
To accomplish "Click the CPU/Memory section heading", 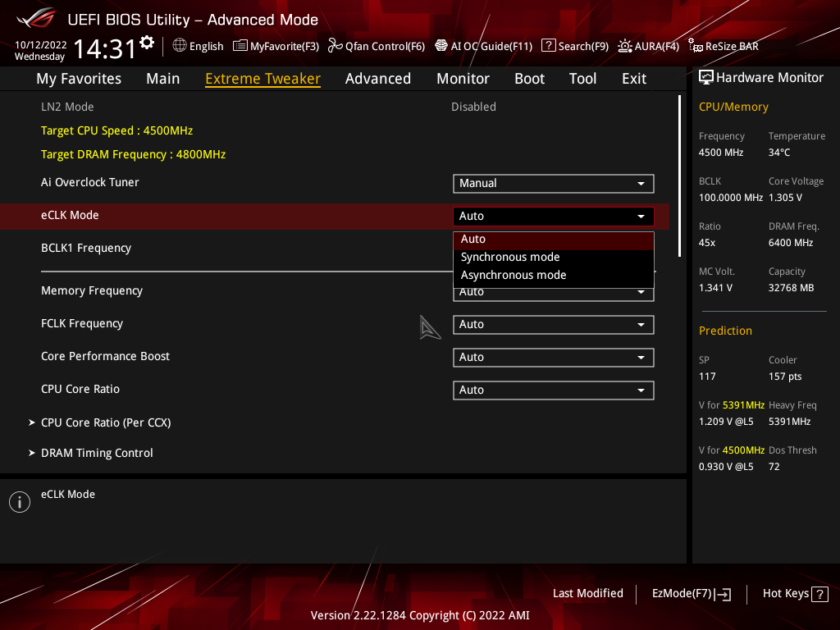I will [x=733, y=107].
